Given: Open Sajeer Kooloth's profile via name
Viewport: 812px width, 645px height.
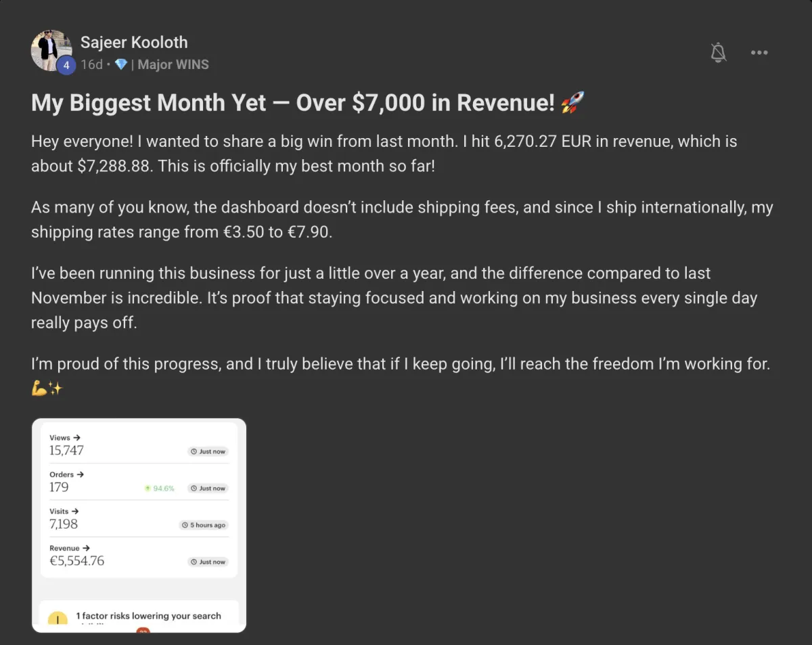Looking at the screenshot, I should (x=134, y=42).
